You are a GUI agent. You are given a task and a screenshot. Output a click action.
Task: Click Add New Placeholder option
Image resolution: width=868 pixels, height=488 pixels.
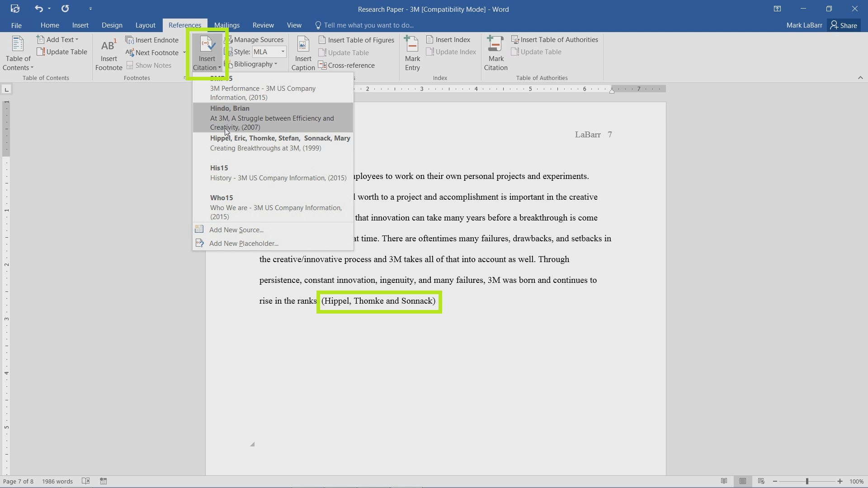(x=243, y=243)
